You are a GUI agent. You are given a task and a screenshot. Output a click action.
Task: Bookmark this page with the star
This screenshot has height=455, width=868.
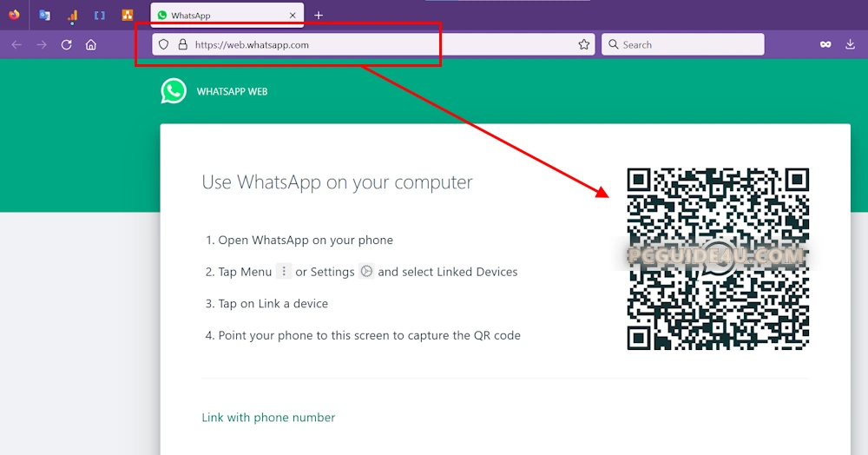click(x=584, y=45)
